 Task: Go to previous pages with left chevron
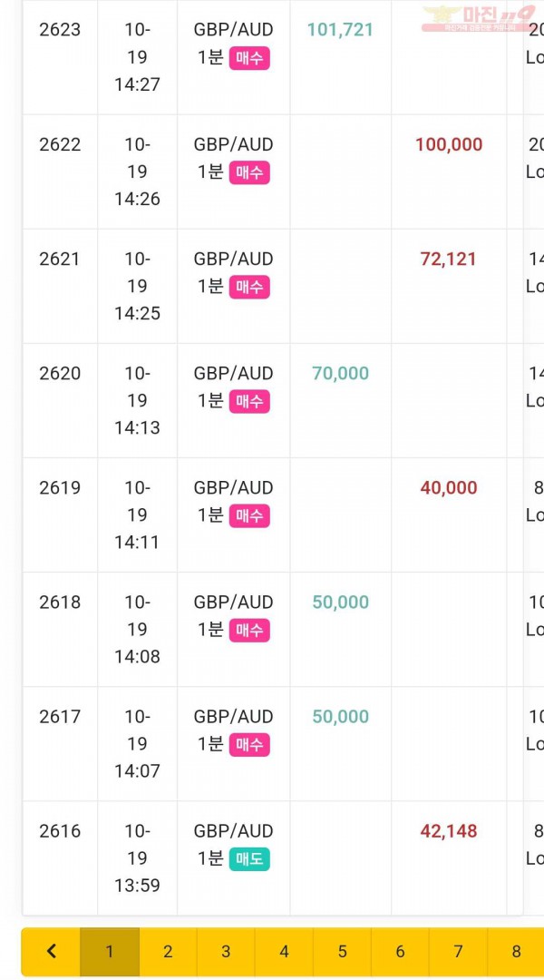click(51, 951)
